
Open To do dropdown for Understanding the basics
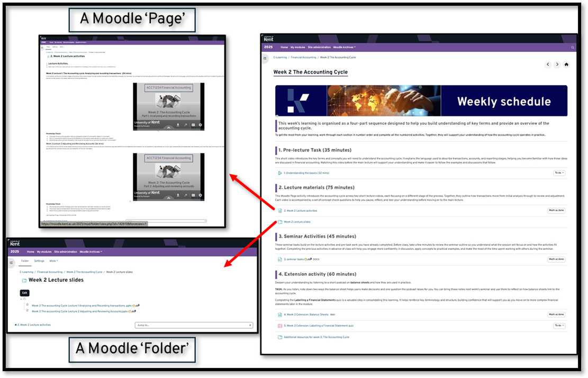tap(559, 173)
